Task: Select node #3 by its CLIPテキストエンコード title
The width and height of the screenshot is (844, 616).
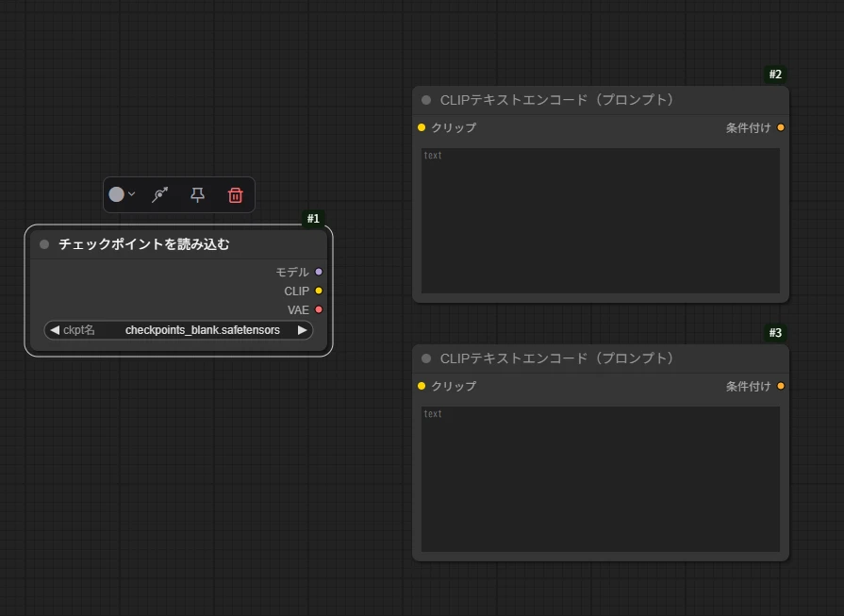Action: 556,358
